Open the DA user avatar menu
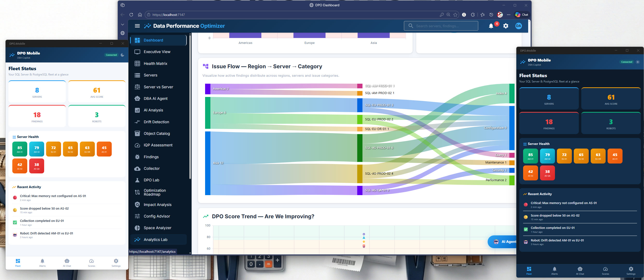The height and width of the screenshot is (280, 644). [519, 26]
